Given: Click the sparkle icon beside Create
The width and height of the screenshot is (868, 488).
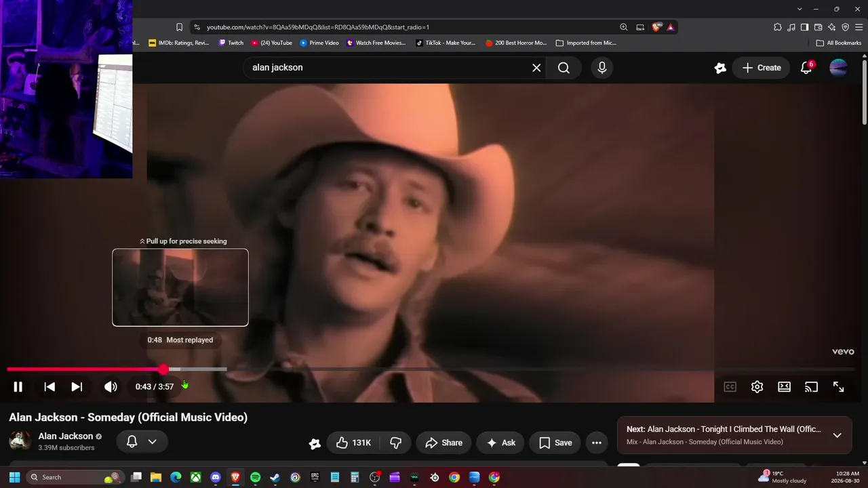Looking at the screenshot, I should coord(720,68).
